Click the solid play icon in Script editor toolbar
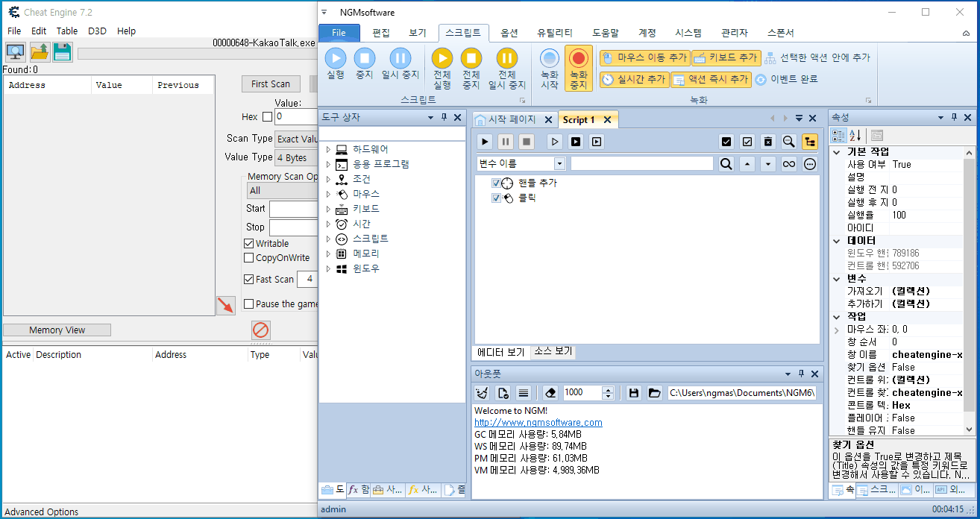The image size is (980, 519). pyautogui.click(x=485, y=142)
